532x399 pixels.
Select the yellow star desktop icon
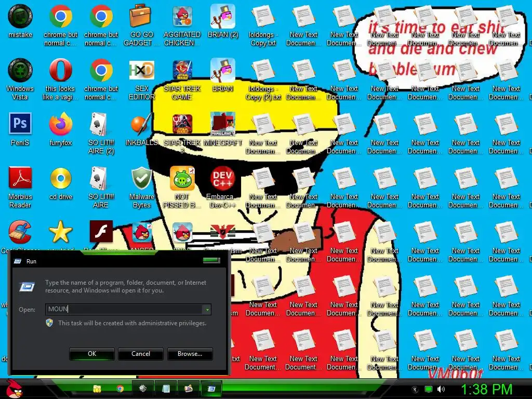61,232
